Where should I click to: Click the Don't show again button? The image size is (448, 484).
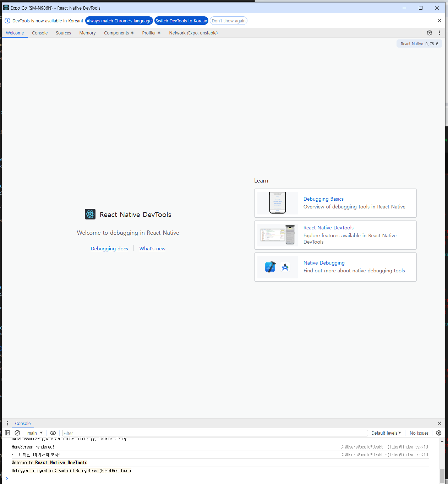229,21
